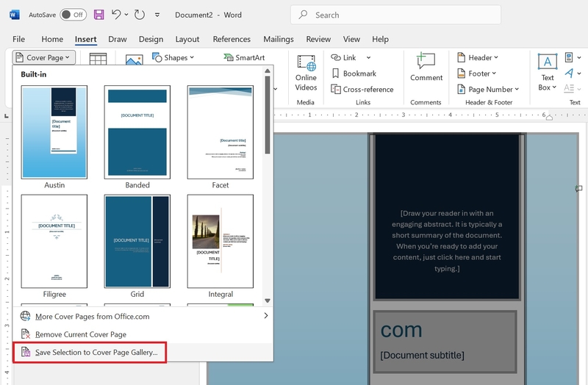The image size is (588, 385).
Task: Click the Document subtitle placeholder
Action: point(422,355)
